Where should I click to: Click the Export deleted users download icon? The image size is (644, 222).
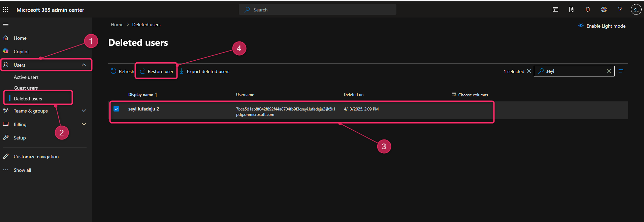(182, 71)
